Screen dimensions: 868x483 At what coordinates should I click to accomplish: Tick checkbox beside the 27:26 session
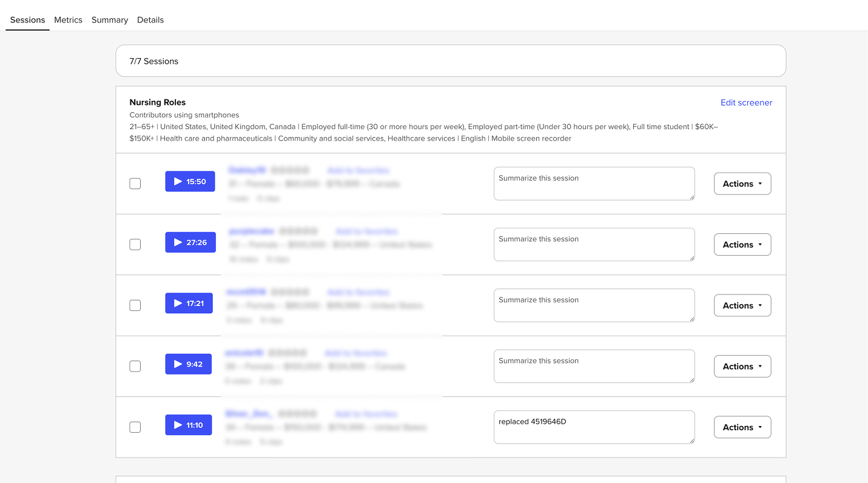[135, 244]
